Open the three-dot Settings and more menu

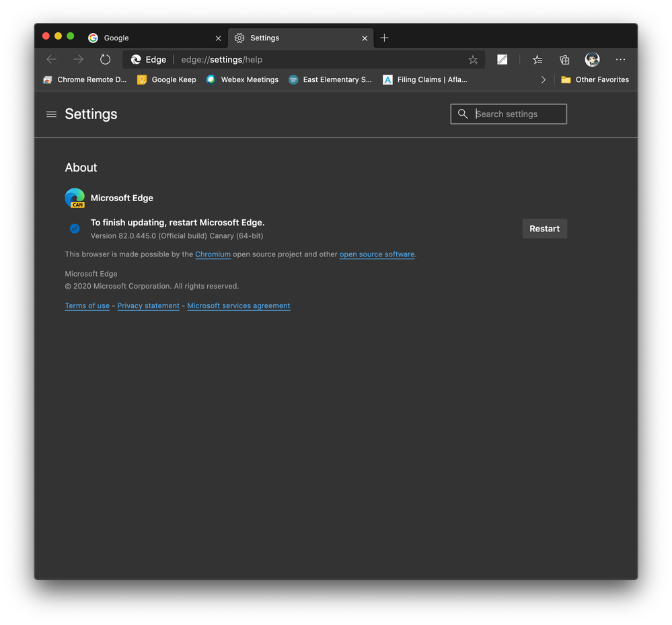[620, 60]
